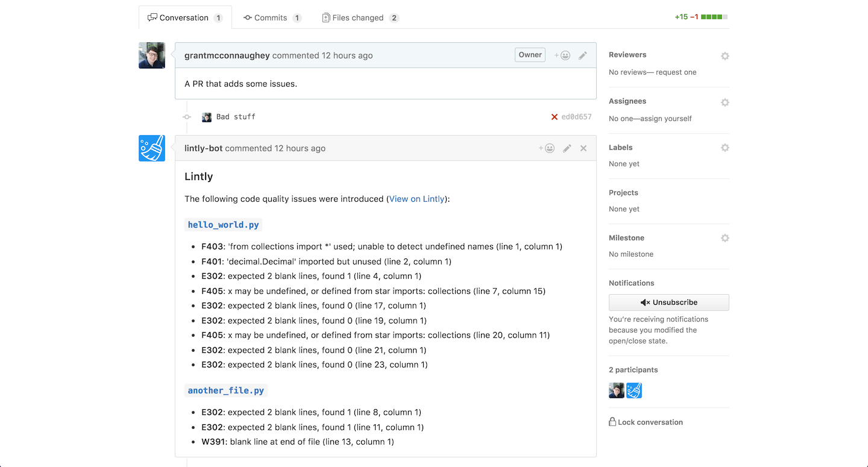Click the +15 −1 diffstat indicator
Image resolution: width=868 pixels, height=467 pixels.
(701, 17)
